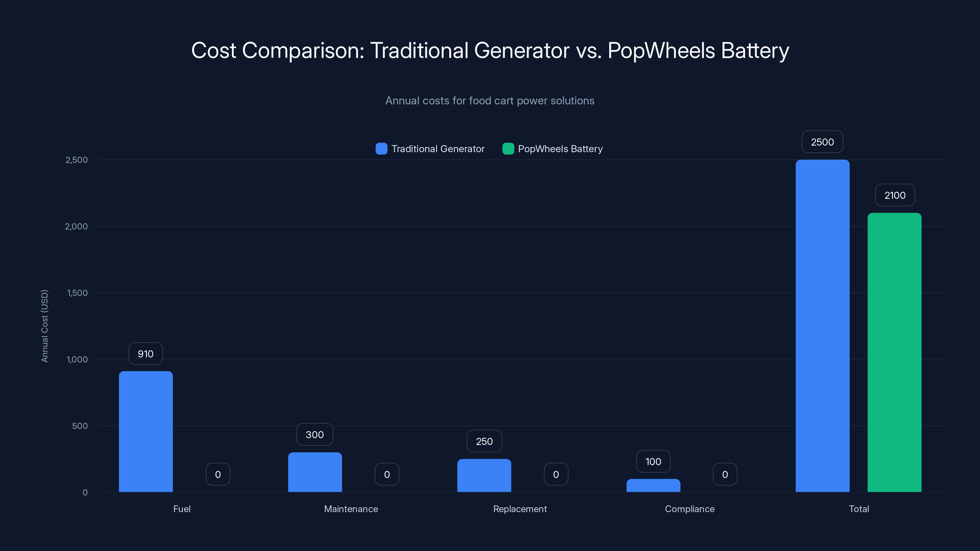This screenshot has height=551, width=980.
Task: Toggle the PopWheels Battery series visibility
Action: 560,149
